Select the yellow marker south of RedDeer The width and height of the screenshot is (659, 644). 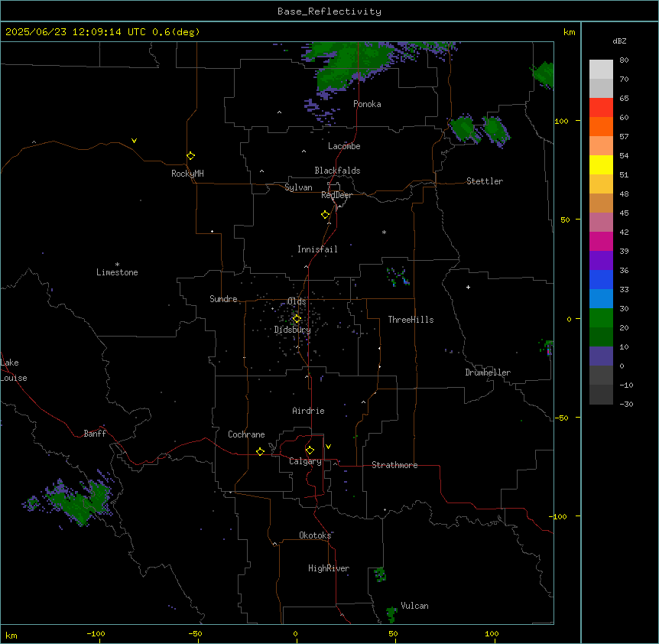pos(325,215)
